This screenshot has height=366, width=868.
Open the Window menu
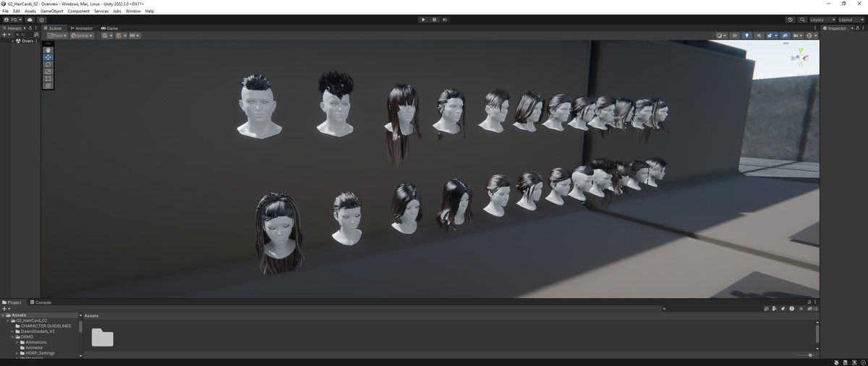tap(133, 11)
